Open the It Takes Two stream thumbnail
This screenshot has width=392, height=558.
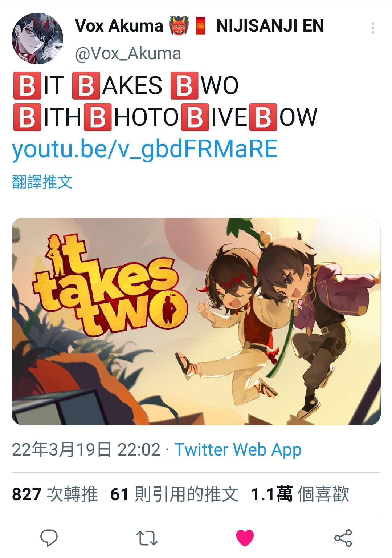coord(196,322)
